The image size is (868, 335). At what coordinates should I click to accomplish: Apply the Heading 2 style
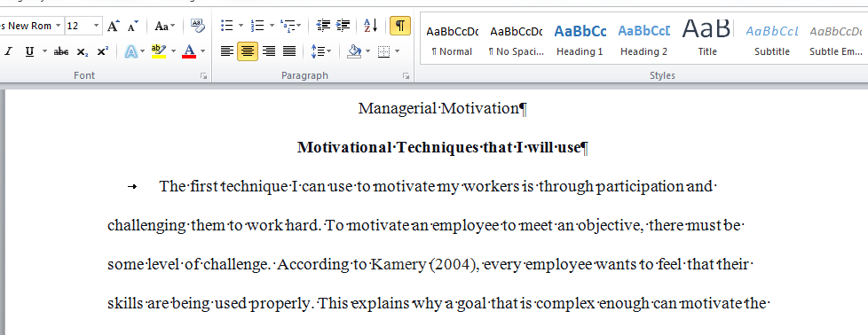click(643, 39)
